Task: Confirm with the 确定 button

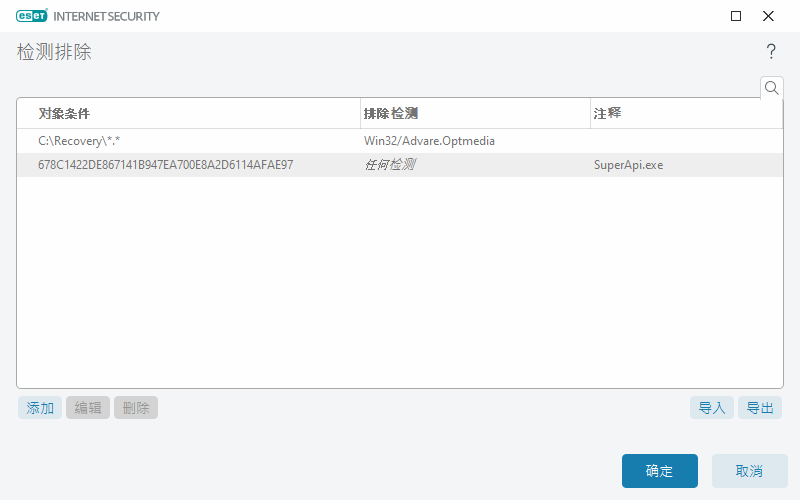Action: click(x=660, y=471)
